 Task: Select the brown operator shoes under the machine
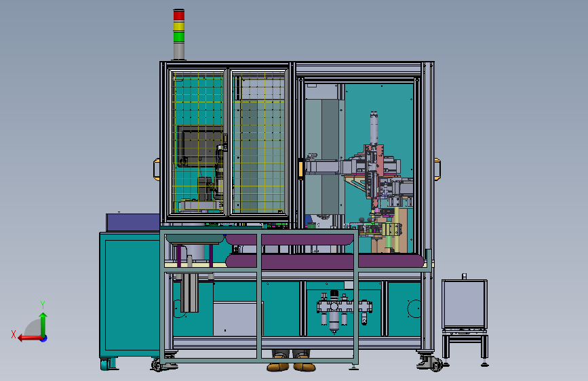[x=291, y=365]
